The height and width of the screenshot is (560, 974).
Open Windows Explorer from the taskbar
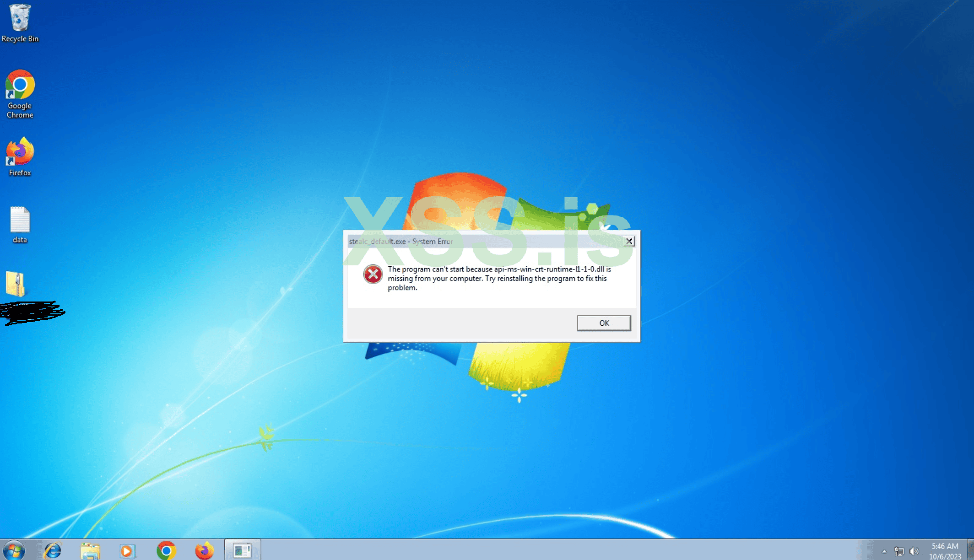[x=90, y=550]
